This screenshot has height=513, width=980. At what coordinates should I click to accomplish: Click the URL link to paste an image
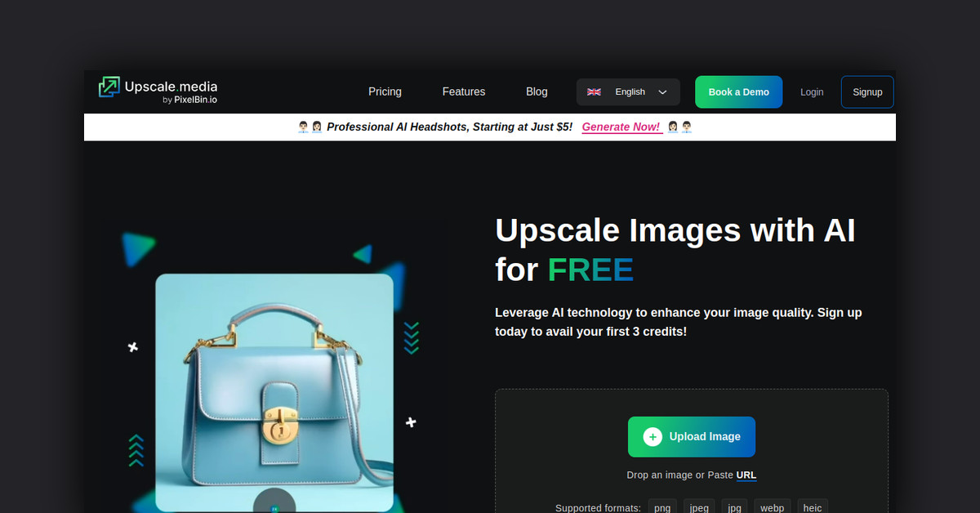tap(746, 475)
